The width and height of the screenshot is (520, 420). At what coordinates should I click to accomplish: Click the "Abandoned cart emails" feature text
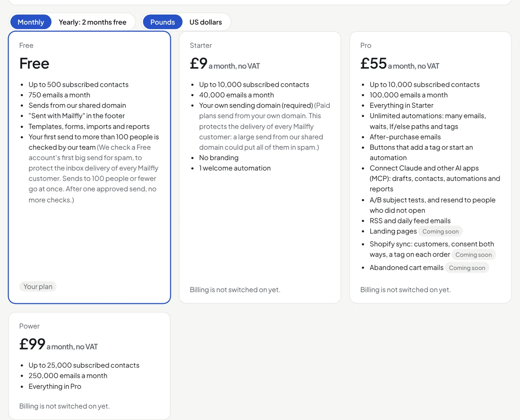point(406,268)
